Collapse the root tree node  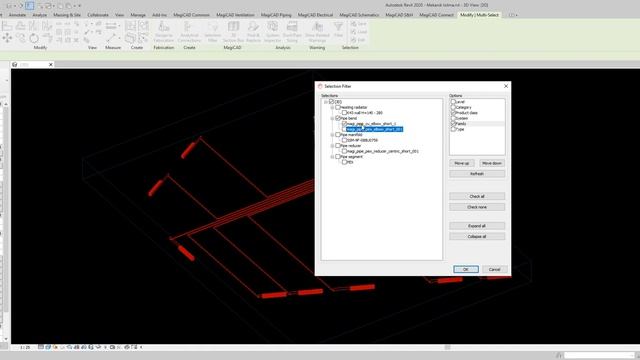pos(326,102)
